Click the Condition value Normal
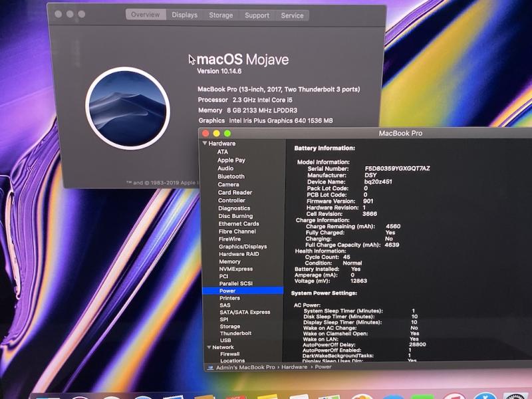This screenshot has width=532, height=399. coord(352,263)
